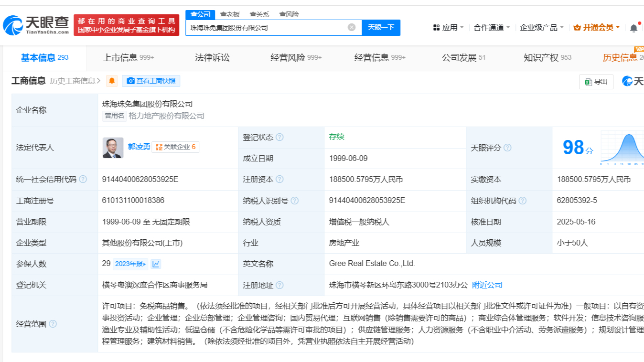Open the trend chart icon for 参保人数
644x362 pixels.
pyautogui.click(x=156, y=264)
